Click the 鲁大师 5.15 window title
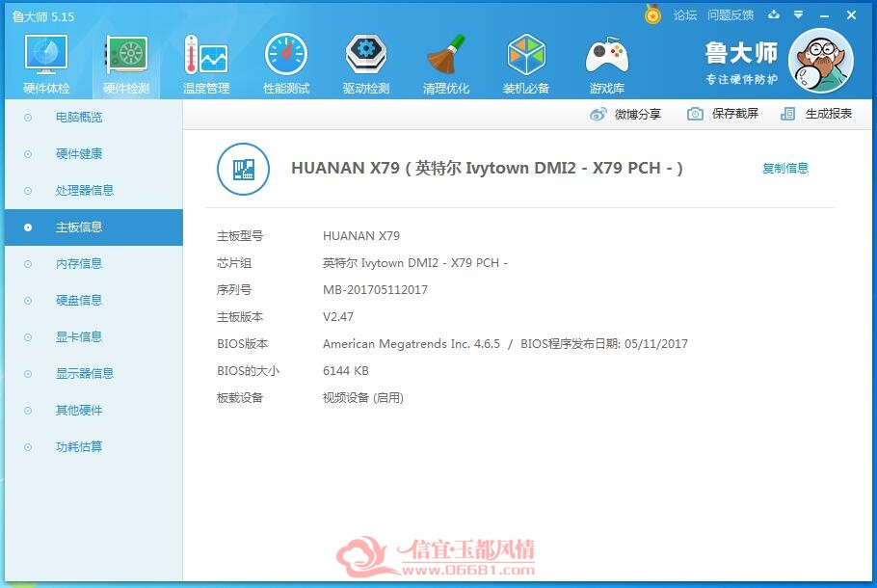The image size is (877, 588). pos(43,16)
